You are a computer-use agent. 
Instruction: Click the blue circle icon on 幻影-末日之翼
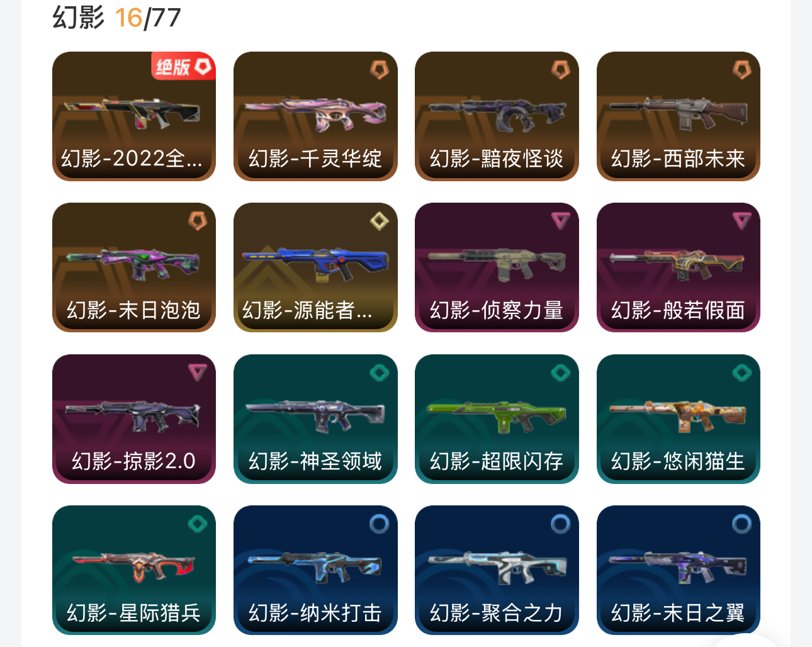pos(742,524)
